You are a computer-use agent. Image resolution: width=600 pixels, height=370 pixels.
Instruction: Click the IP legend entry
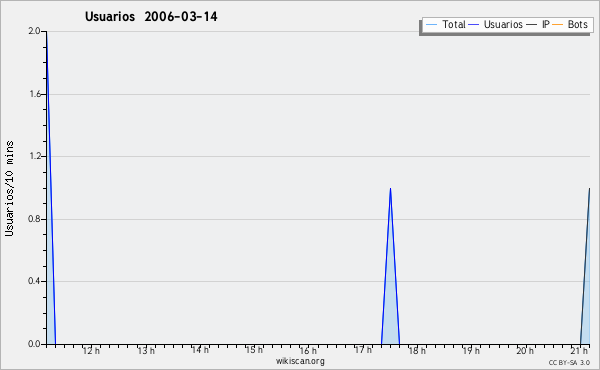(x=538, y=24)
